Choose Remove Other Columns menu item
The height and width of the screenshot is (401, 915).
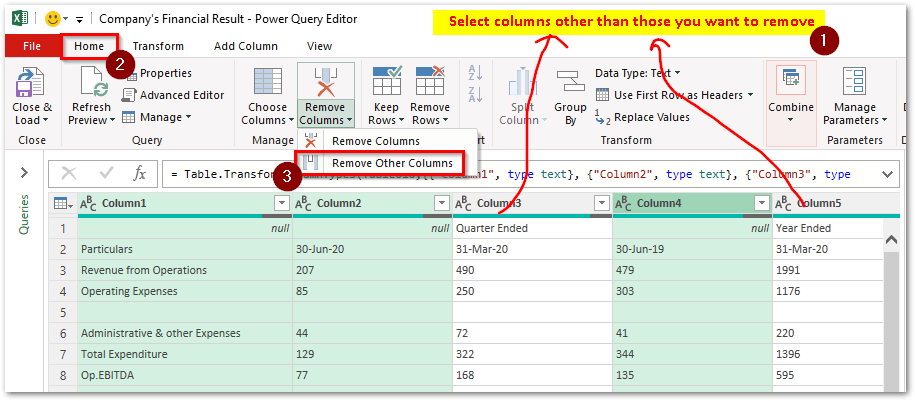point(380,163)
